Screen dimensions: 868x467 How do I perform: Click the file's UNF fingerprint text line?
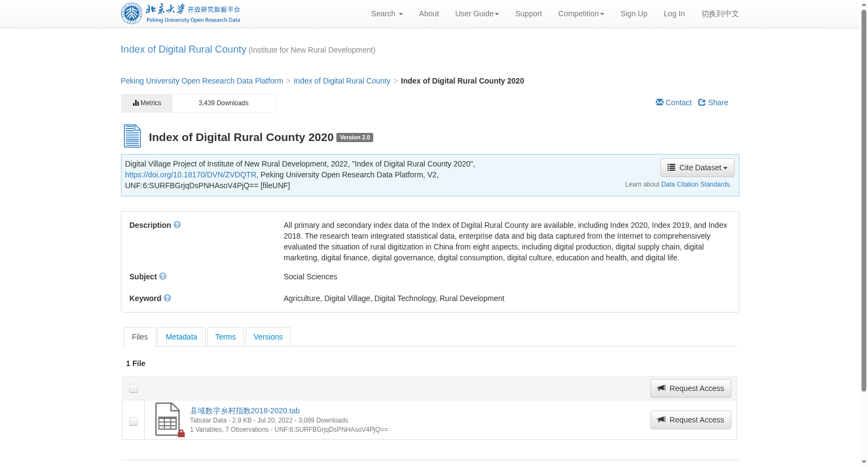[289, 430]
